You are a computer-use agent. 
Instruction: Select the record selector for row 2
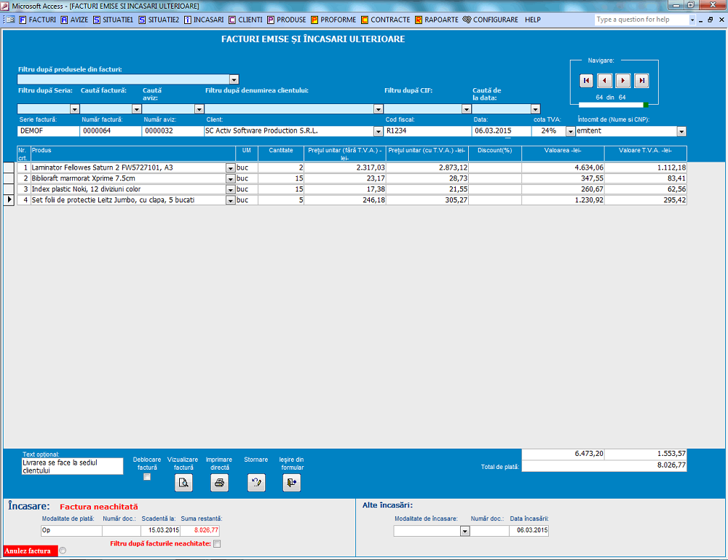pos(9,178)
